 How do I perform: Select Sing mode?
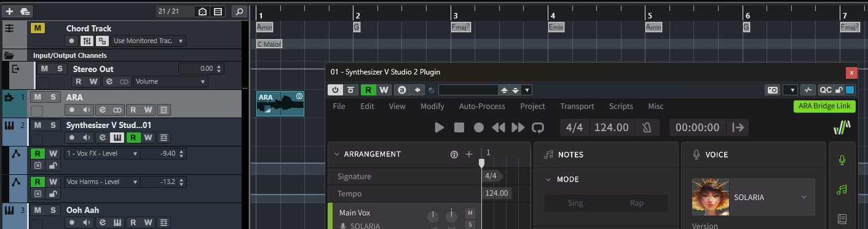click(575, 203)
